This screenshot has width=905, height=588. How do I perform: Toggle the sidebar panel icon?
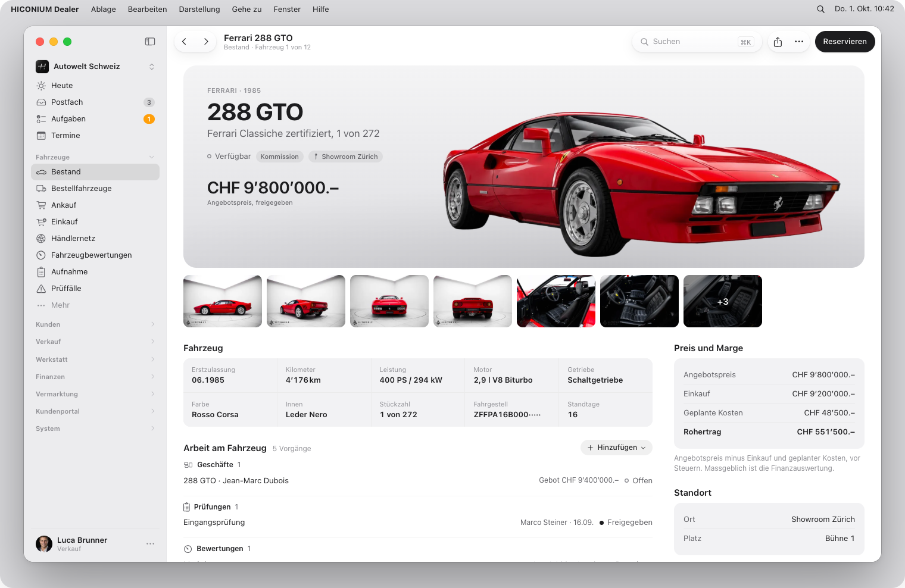(150, 42)
